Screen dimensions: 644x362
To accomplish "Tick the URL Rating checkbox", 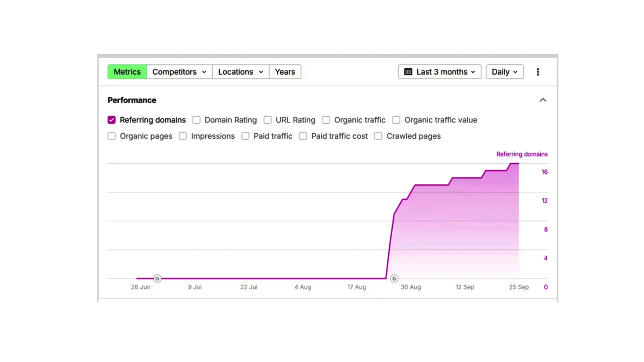I will click(x=267, y=120).
